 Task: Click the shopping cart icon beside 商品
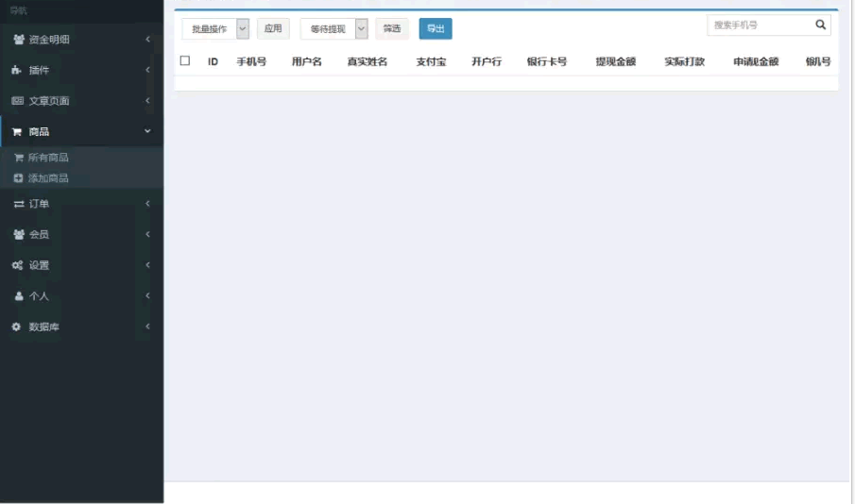tap(17, 132)
